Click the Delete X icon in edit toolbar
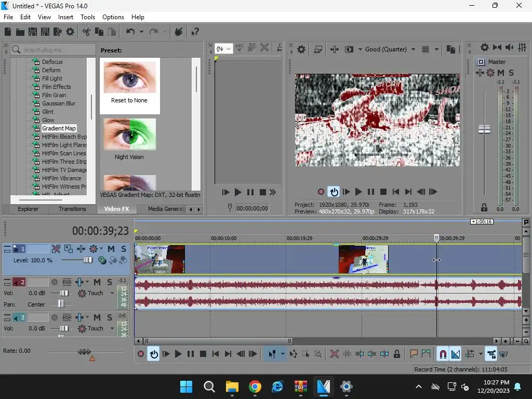The image size is (532, 399). 335,354
